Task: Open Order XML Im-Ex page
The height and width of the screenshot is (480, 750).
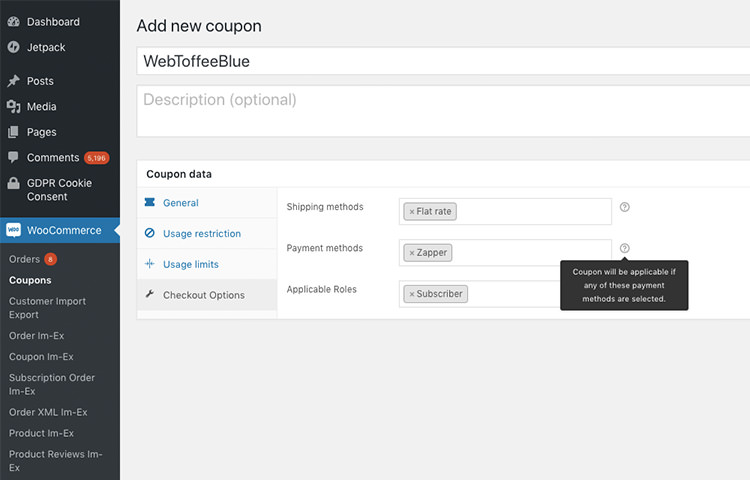Action: coord(48,412)
